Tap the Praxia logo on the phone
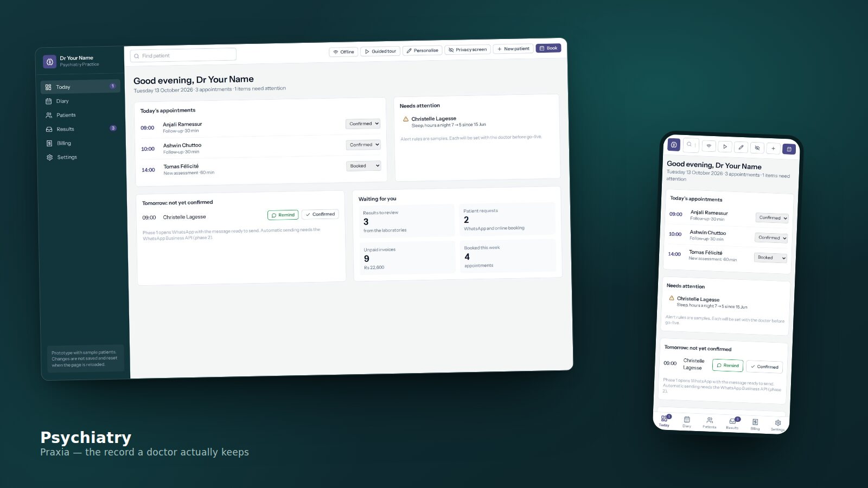The width and height of the screenshot is (868, 488). click(x=674, y=145)
